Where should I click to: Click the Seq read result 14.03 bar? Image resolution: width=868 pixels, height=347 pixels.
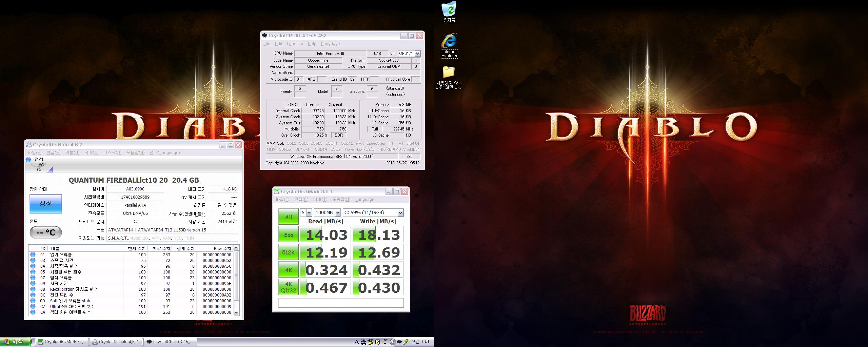(325, 234)
